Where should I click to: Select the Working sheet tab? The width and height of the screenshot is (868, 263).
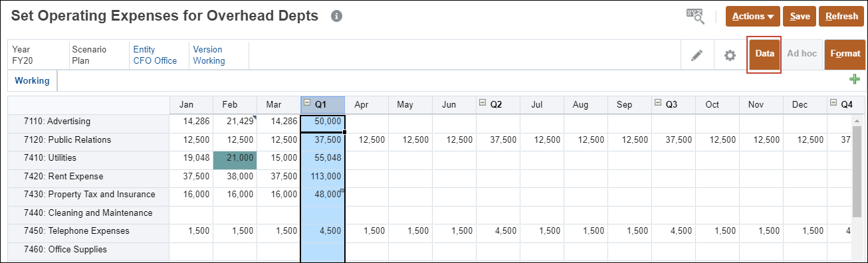pyautogui.click(x=32, y=81)
